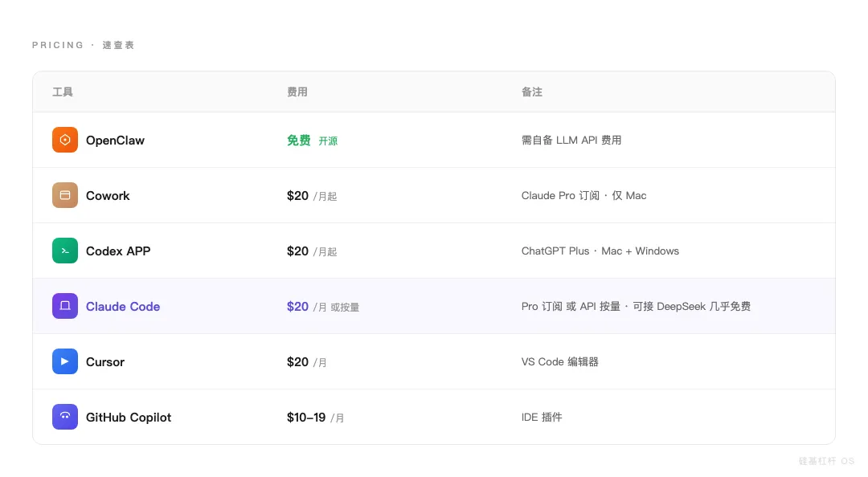
Task: Select the Claude Code tool name
Action: pyautogui.click(x=123, y=307)
